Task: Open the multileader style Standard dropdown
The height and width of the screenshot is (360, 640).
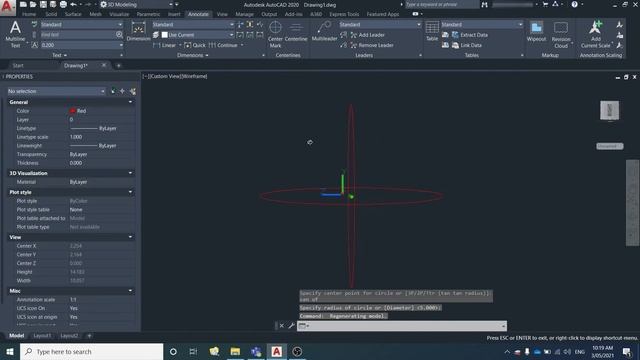Action: click(x=380, y=24)
